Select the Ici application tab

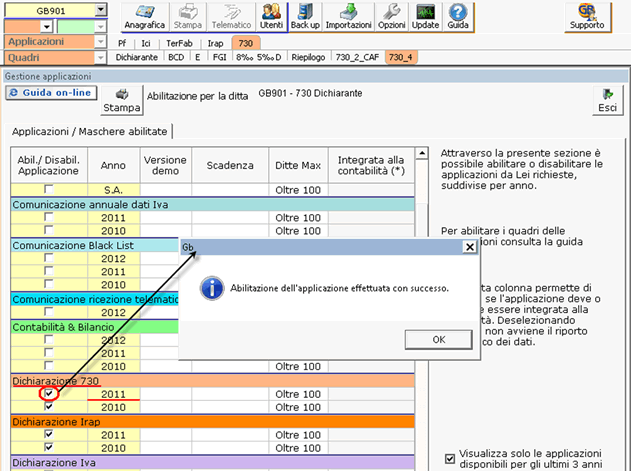coord(146,43)
